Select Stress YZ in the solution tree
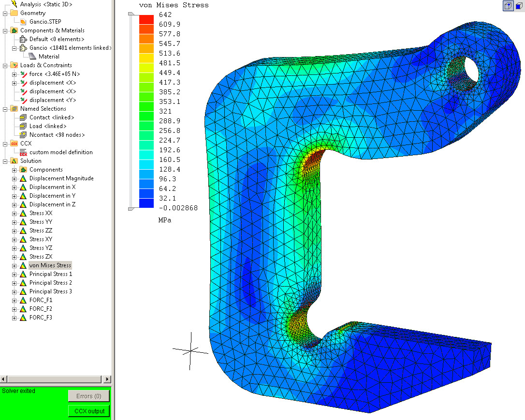 pyautogui.click(x=41, y=248)
